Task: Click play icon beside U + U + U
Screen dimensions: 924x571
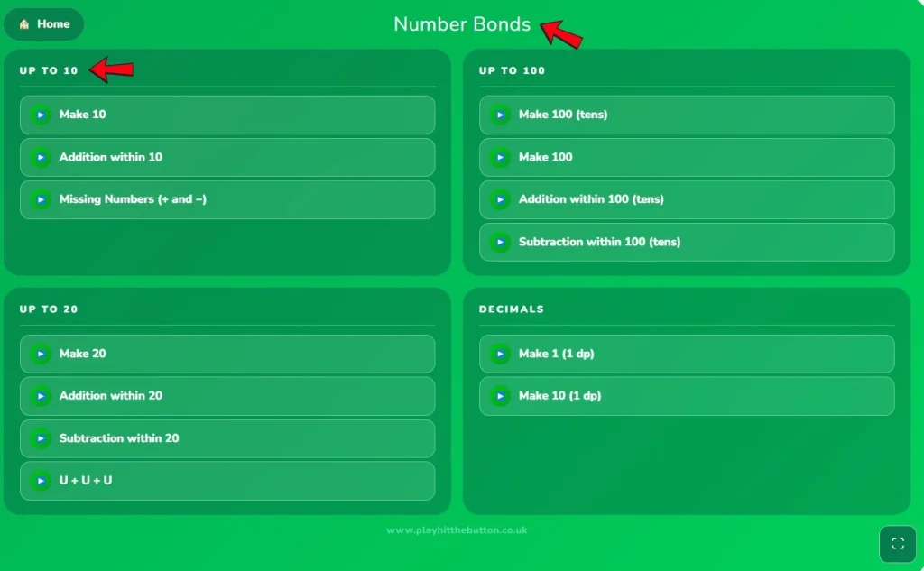Action: click(41, 481)
